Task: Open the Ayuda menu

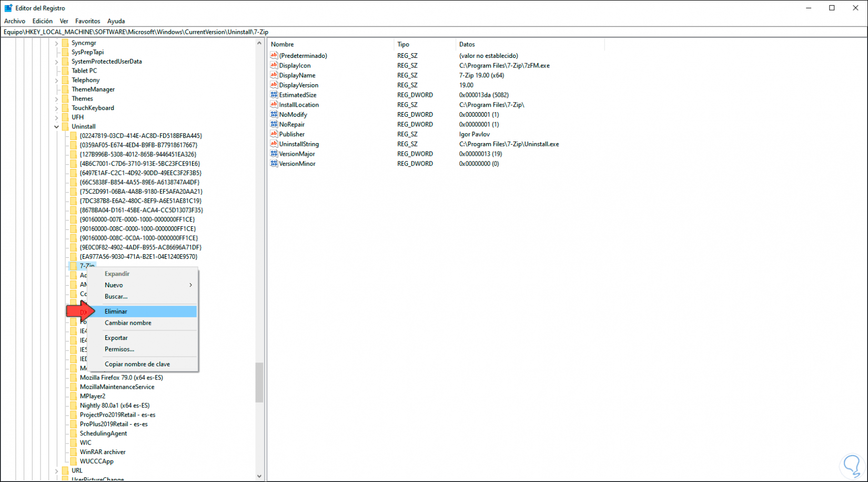Action: tap(116, 21)
